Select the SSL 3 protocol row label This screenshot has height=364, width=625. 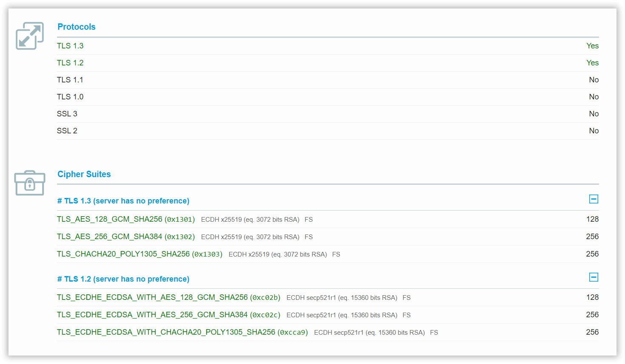coord(67,114)
